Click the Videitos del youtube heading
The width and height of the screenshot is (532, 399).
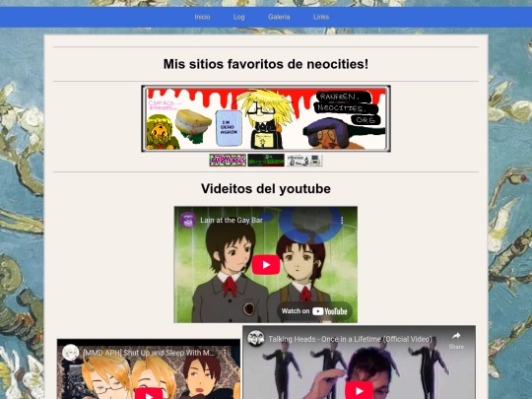click(266, 188)
